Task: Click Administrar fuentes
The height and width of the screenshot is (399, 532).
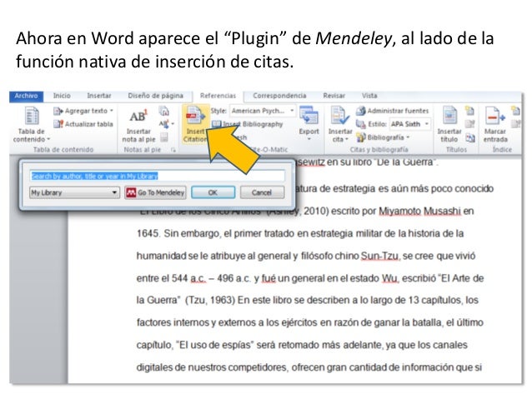Action: click(393, 111)
